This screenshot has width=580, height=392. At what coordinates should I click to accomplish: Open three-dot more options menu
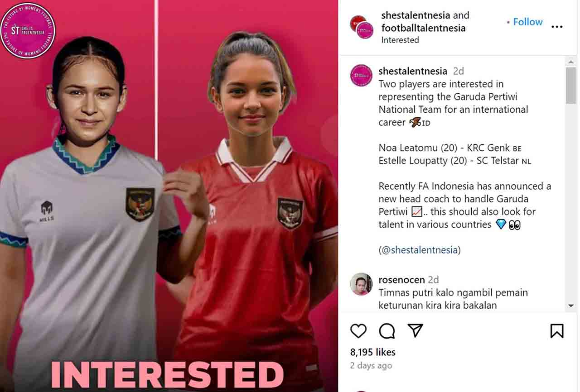tap(557, 27)
